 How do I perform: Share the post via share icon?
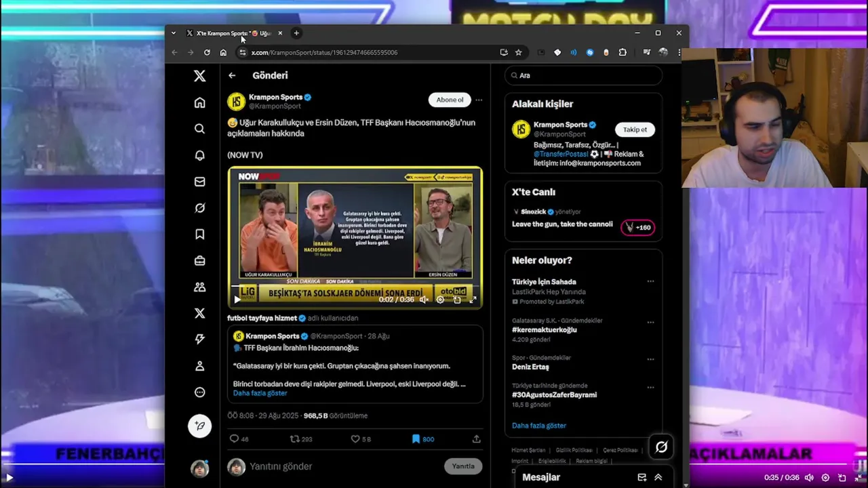coord(476,439)
